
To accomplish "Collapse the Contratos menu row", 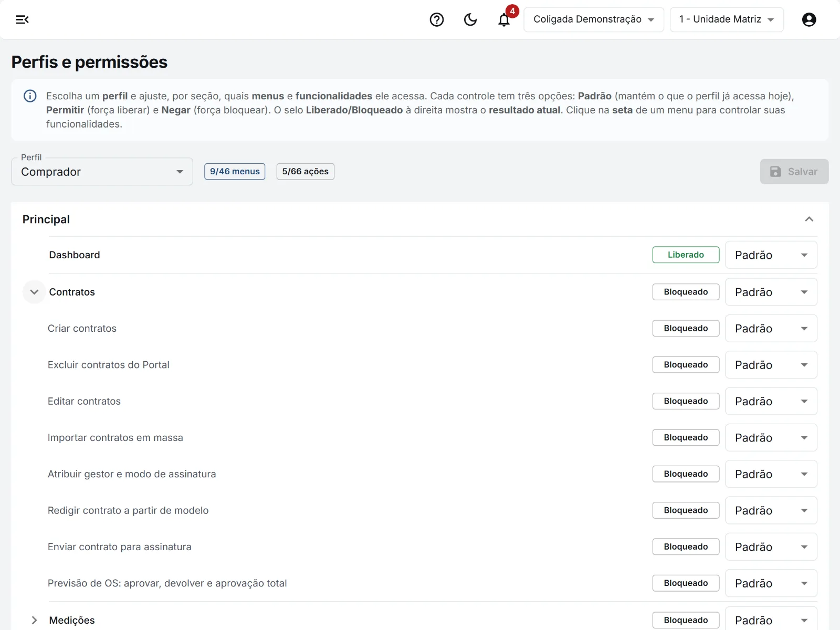I will point(34,292).
